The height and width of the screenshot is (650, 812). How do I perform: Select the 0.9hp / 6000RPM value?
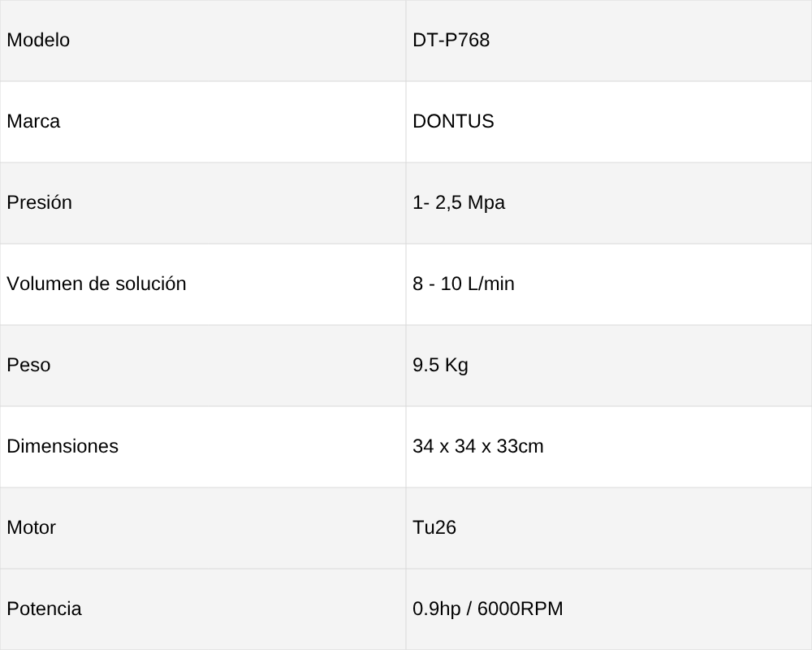click(x=488, y=609)
